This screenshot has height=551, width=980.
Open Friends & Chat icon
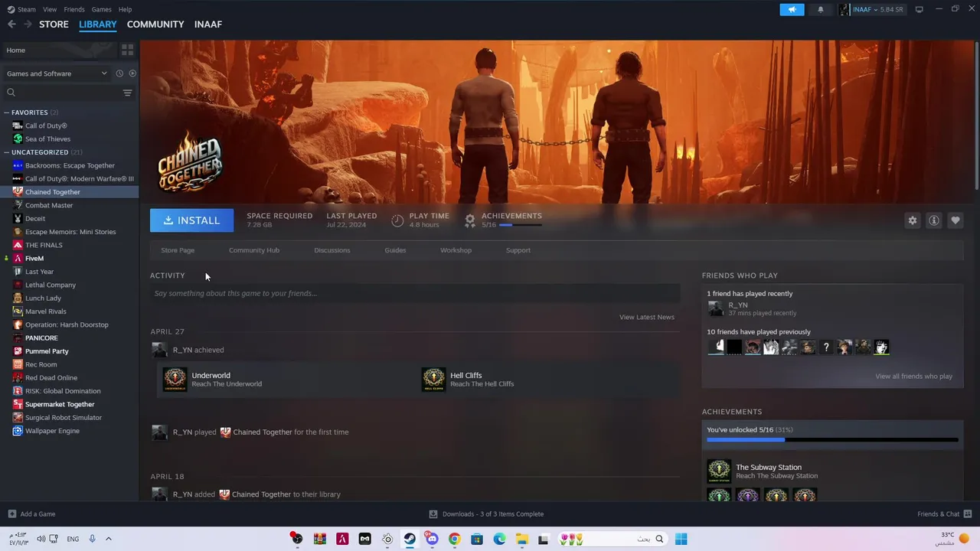click(968, 514)
